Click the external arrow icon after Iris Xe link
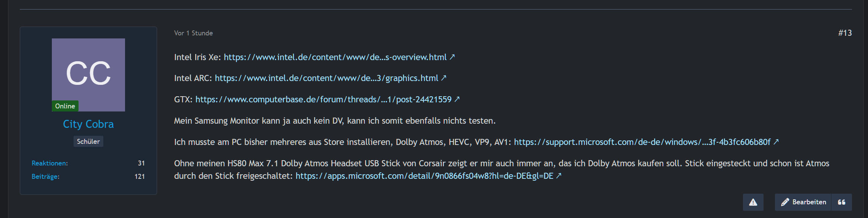The width and height of the screenshot is (868, 218). pos(452,57)
